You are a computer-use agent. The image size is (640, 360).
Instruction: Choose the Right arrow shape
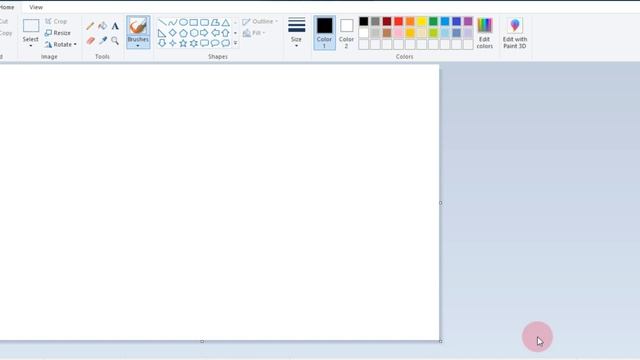click(x=204, y=33)
